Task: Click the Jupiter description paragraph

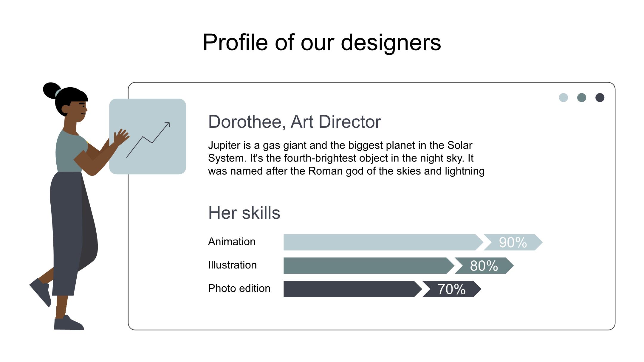Action: pos(346,158)
